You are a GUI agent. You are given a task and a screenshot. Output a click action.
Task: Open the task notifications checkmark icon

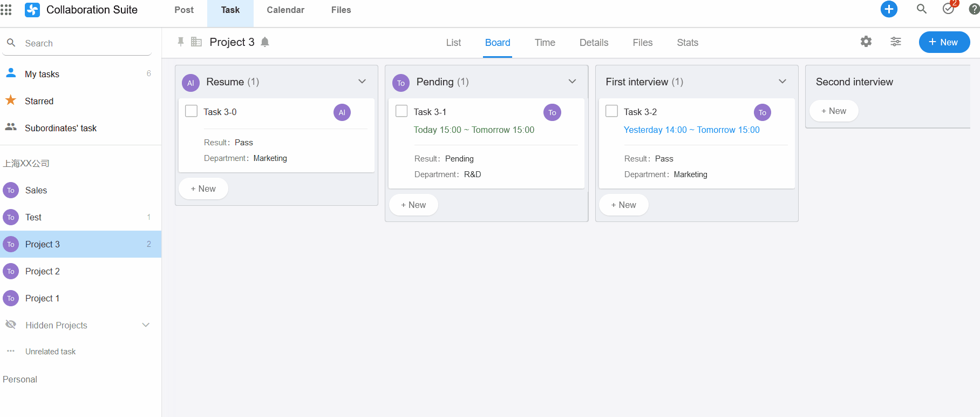(948, 9)
